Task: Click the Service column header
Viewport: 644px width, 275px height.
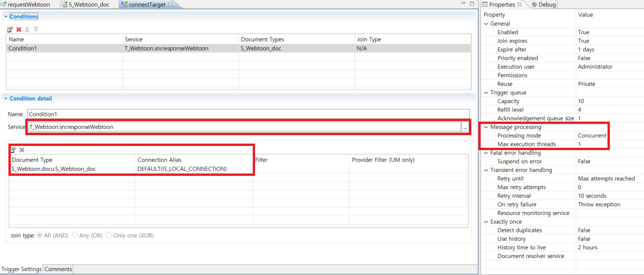Action: click(x=181, y=40)
